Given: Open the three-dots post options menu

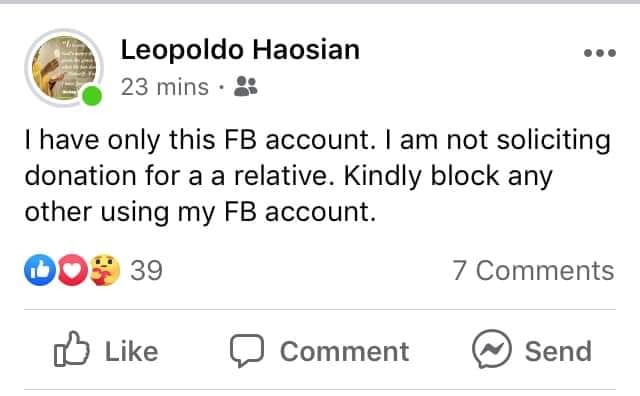Looking at the screenshot, I should [600, 53].
